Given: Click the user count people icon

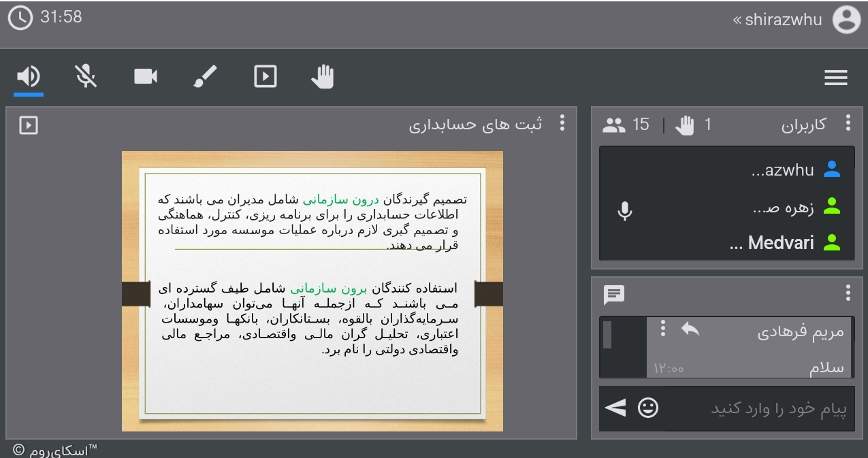Looking at the screenshot, I should [x=614, y=125].
